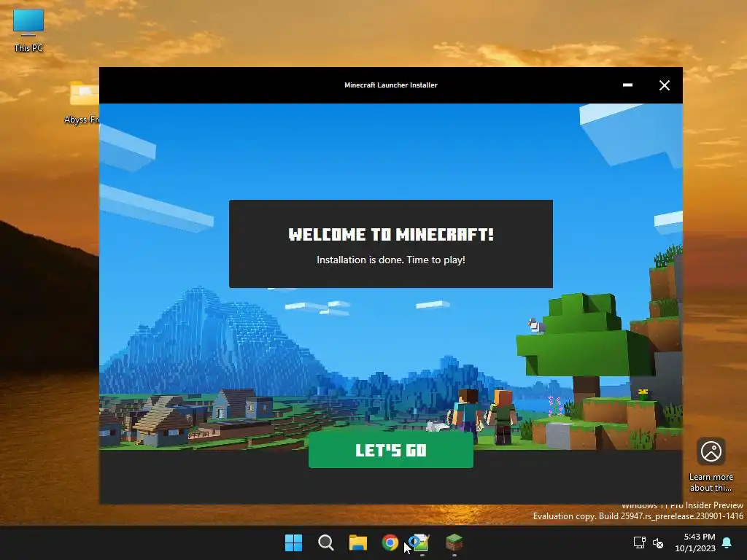Open the taskbar app next to Chrome
The height and width of the screenshot is (560, 747).
(422, 542)
